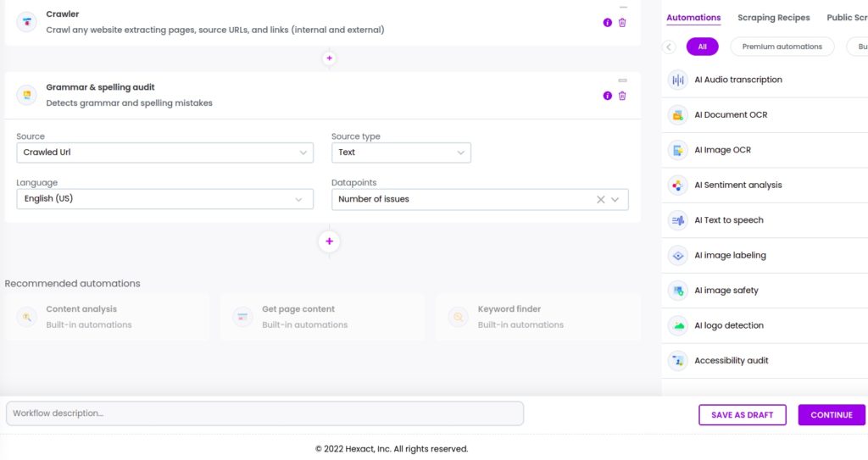Show the Crawler info icon
Viewport: 868px width, 460px height.
(607, 23)
